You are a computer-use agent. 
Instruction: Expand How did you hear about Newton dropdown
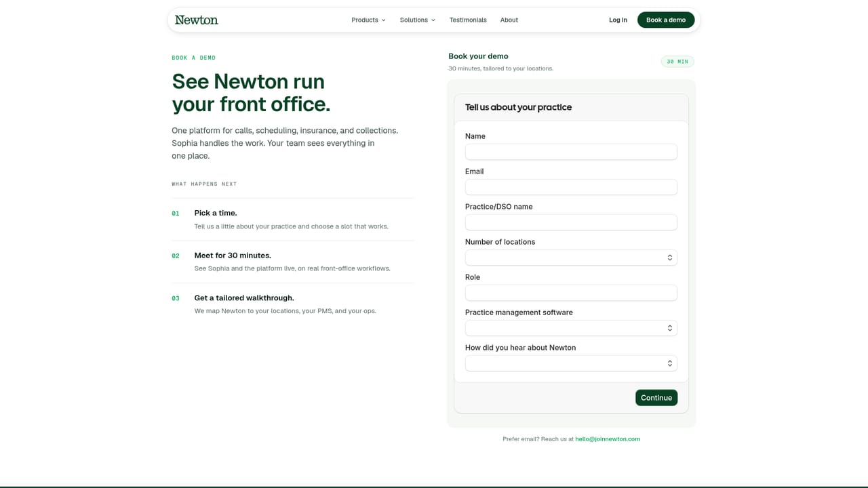pyautogui.click(x=571, y=363)
